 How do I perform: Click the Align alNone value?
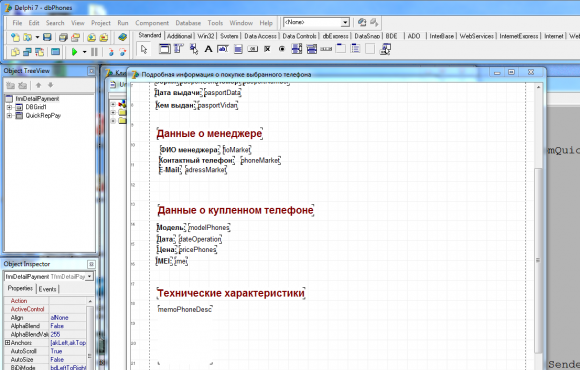(68, 318)
